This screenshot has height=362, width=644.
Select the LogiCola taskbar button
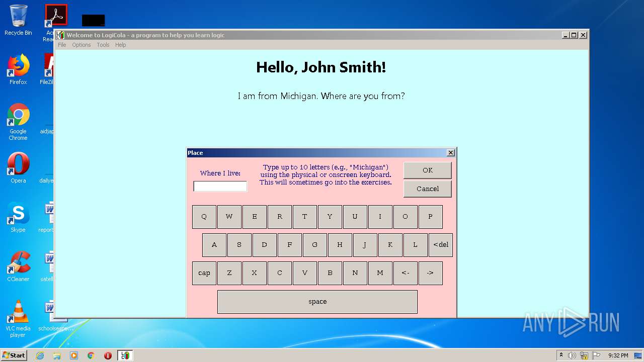[125, 355]
